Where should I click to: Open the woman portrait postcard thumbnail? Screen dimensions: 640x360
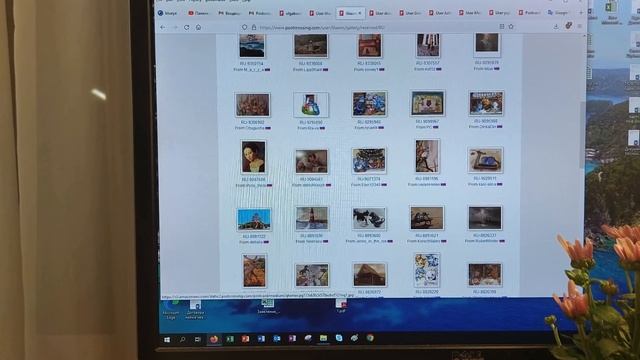[253, 158]
